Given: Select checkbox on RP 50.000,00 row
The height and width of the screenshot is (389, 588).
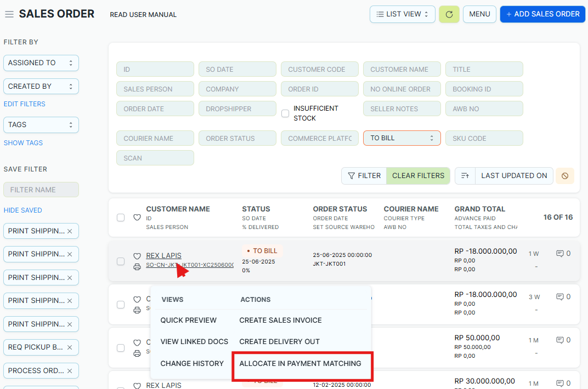Looking at the screenshot, I should coord(121,348).
